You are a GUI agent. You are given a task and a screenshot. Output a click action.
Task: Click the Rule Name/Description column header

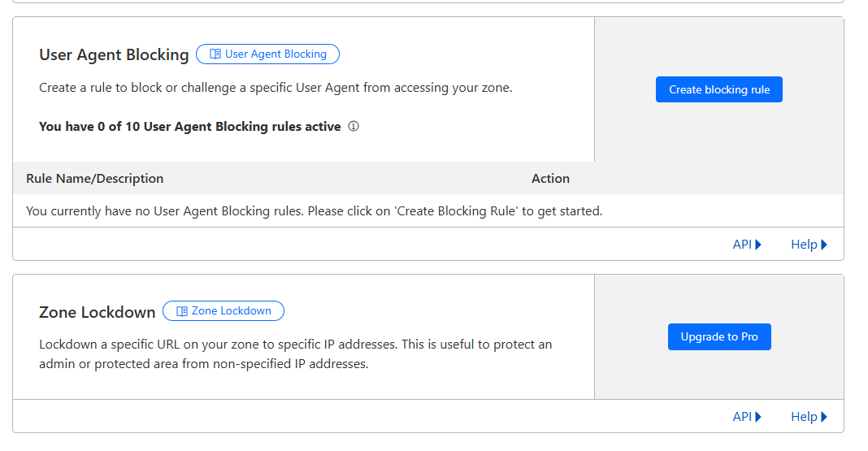94,179
